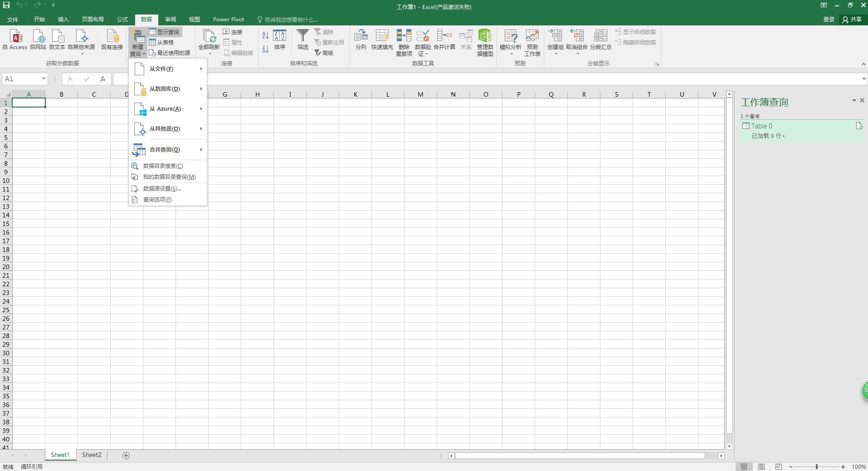This screenshot has height=471, width=868.
Task: Switch to the 开始 home tab
Action: point(39,20)
